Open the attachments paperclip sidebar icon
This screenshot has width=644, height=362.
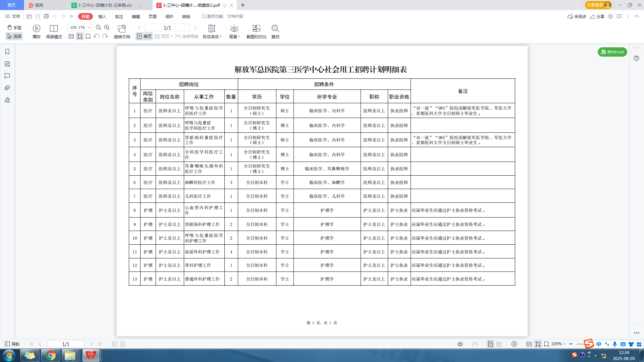pyautogui.click(x=7, y=88)
